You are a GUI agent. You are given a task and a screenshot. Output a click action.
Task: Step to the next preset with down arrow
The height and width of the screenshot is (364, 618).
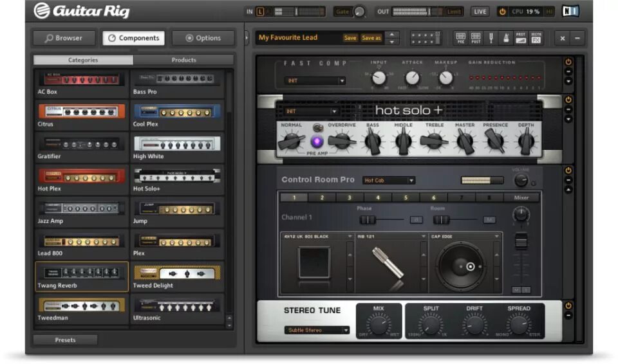point(392,41)
